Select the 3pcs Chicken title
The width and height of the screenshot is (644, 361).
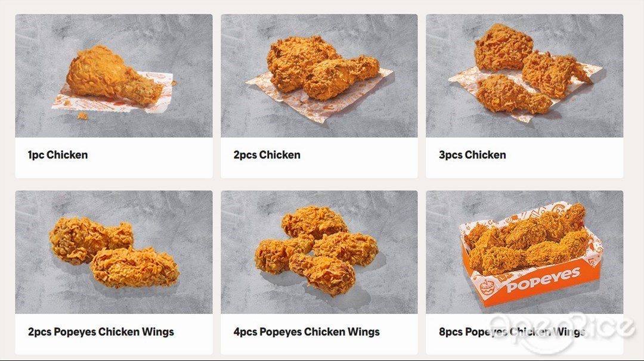[472, 155]
